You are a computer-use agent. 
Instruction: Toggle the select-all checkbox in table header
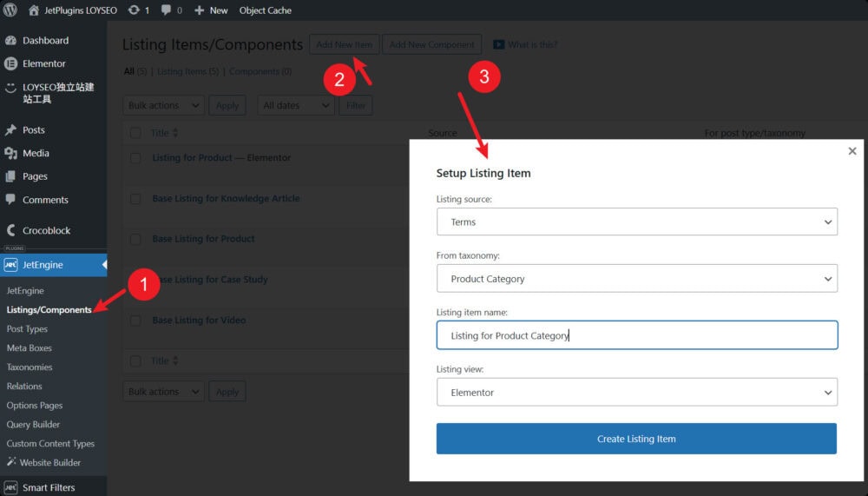click(135, 133)
